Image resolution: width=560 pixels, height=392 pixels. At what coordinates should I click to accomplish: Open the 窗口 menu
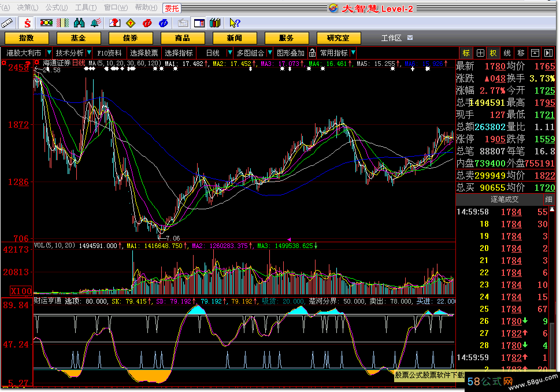[116, 8]
